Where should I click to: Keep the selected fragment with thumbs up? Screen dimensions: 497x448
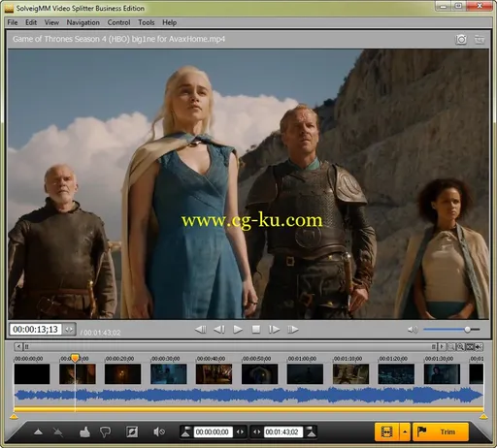[84, 432]
